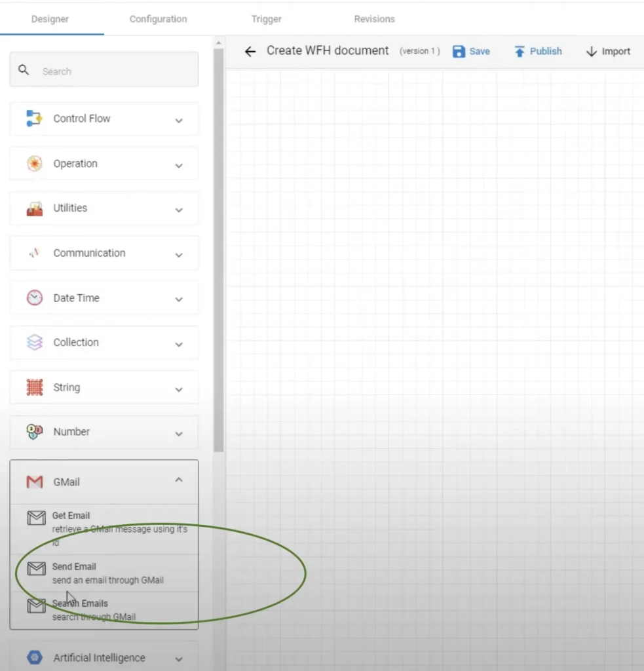
Task: Expand the Collection chevron
Action: 179,345
